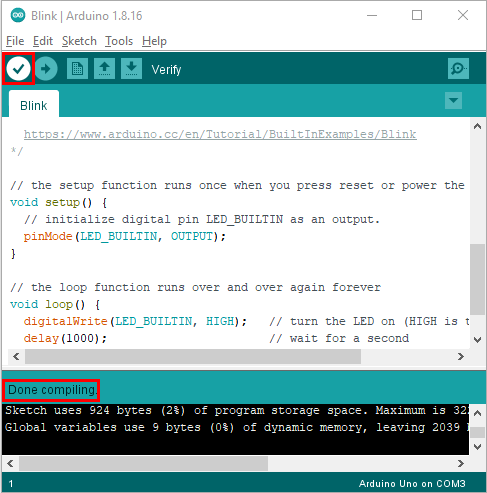
Task: Click the console horizontal scrollbar left arrow
Action: pos(10,463)
